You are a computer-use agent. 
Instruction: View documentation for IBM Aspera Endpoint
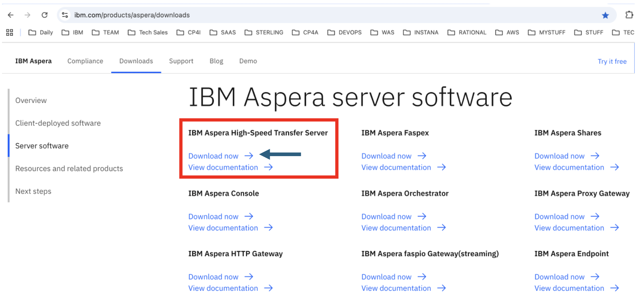coord(577,288)
